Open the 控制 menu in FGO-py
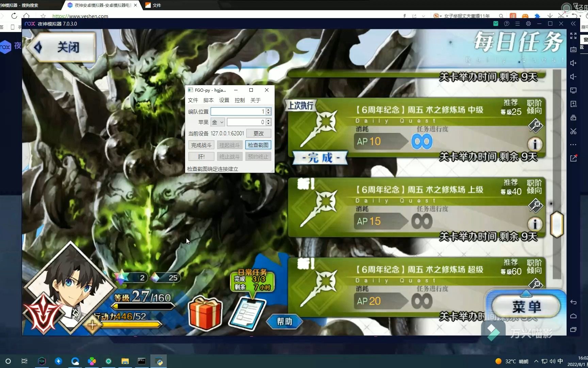 [240, 100]
